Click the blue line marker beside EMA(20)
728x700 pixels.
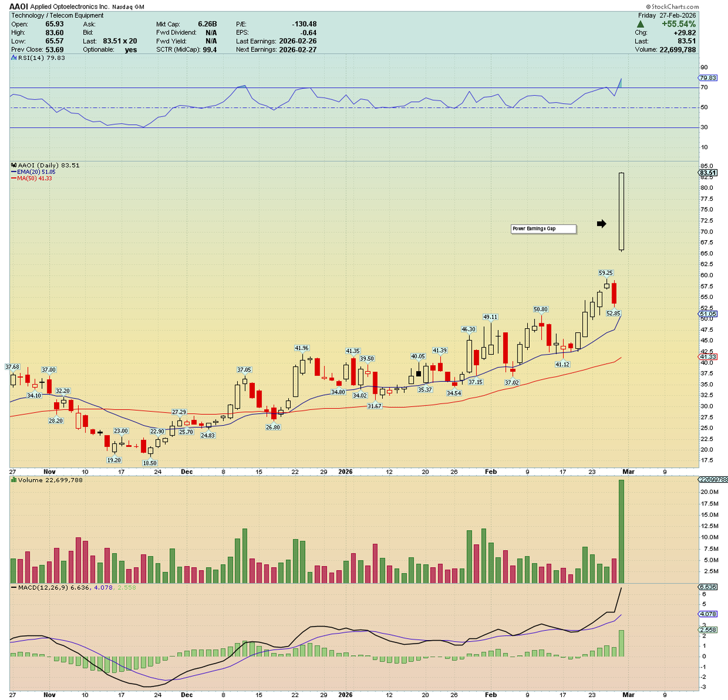13,172
